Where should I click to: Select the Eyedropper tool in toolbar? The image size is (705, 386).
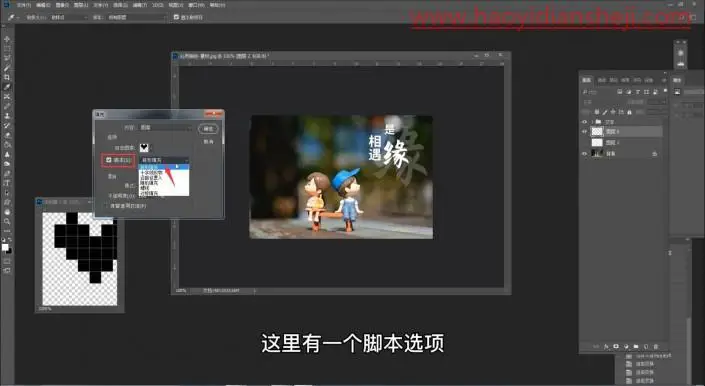(7, 87)
